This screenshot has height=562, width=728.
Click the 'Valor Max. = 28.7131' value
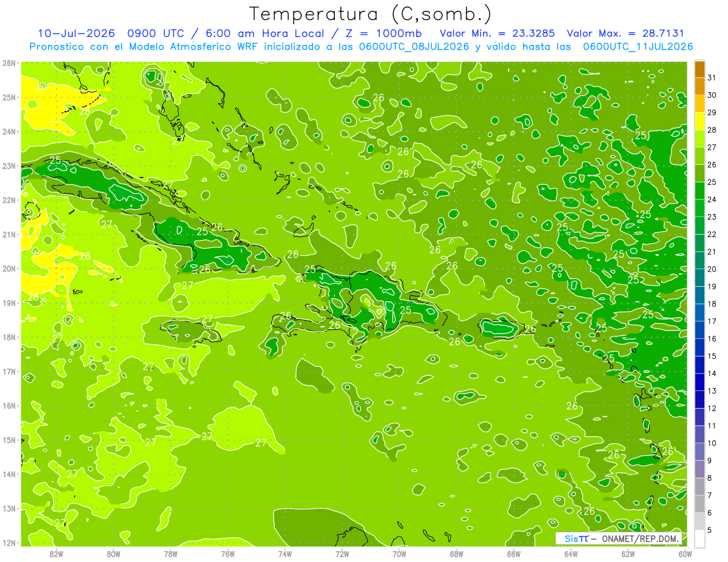click(625, 33)
